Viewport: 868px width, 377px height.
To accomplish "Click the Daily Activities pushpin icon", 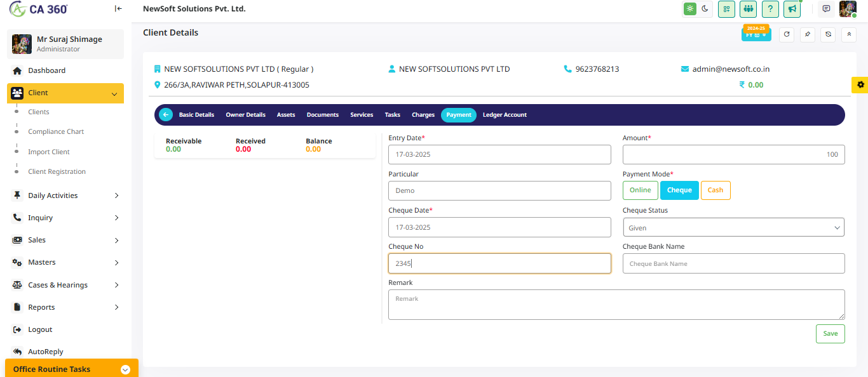I will [17, 195].
